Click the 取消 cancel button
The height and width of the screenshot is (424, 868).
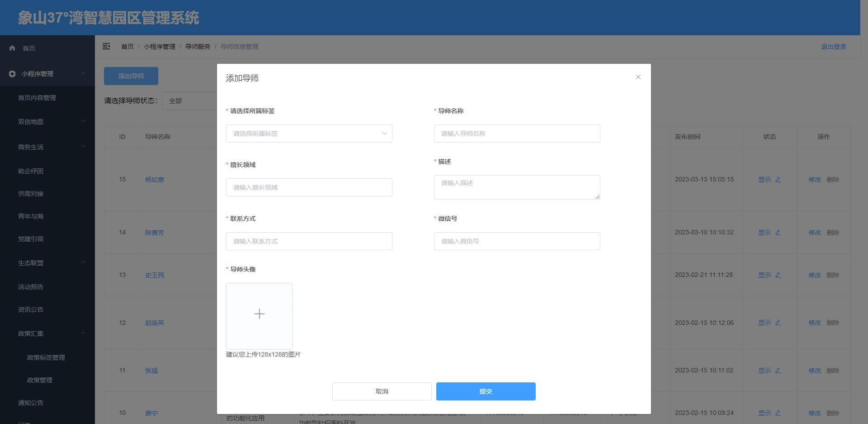[382, 391]
